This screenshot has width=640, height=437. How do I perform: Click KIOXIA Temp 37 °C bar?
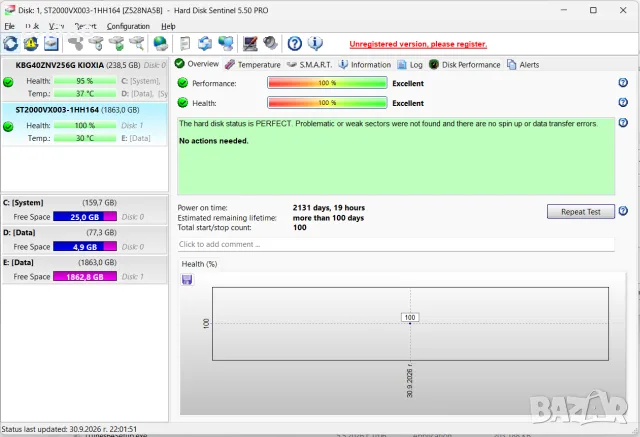click(x=85, y=93)
